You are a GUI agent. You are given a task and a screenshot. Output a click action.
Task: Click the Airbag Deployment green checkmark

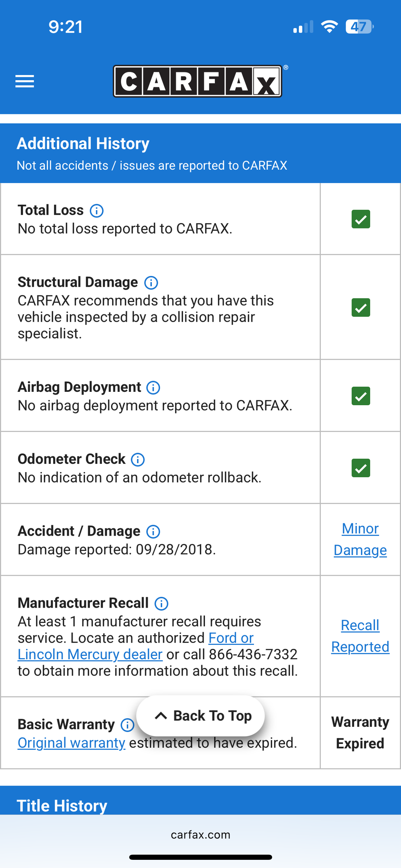361,396
